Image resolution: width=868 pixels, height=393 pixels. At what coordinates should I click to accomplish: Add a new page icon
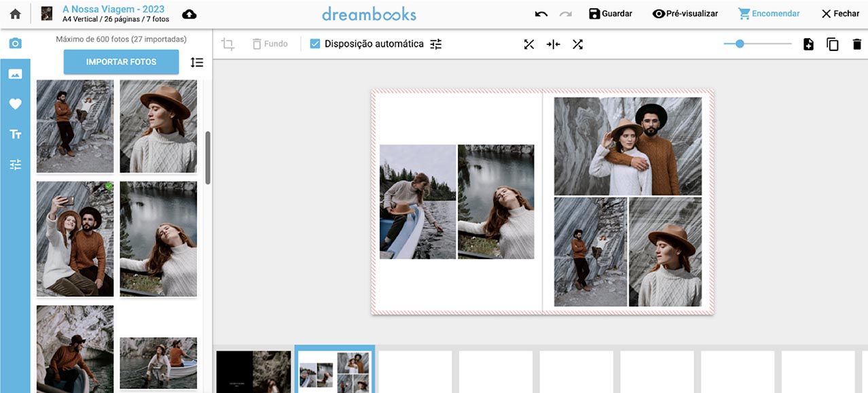(808, 44)
